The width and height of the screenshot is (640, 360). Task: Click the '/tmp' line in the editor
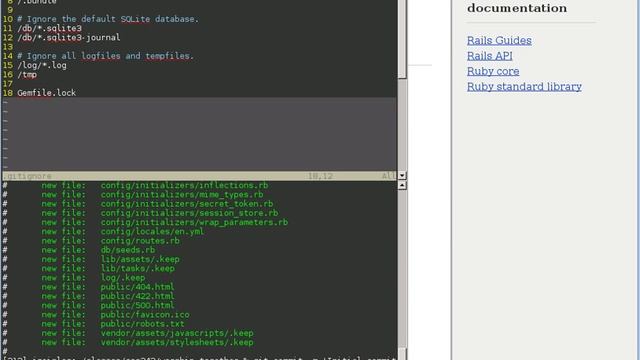[27, 75]
